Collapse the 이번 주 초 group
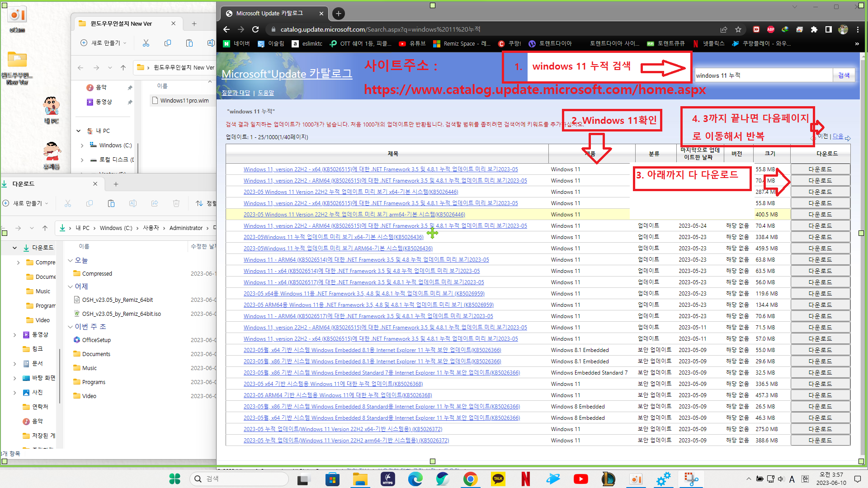Viewport: 868px width, 488px height. click(70, 327)
